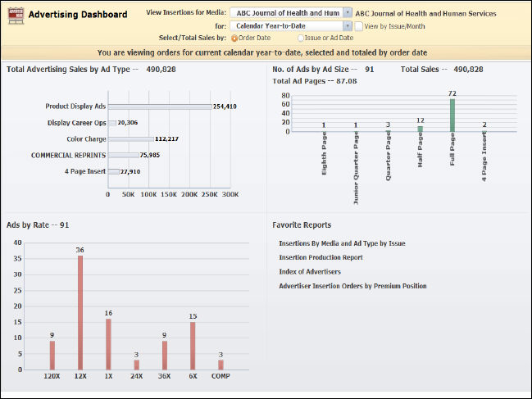Image resolution: width=532 pixels, height=399 pixels.
Task: Select the Issue or Ad Date option
Action: click(301, 38)
